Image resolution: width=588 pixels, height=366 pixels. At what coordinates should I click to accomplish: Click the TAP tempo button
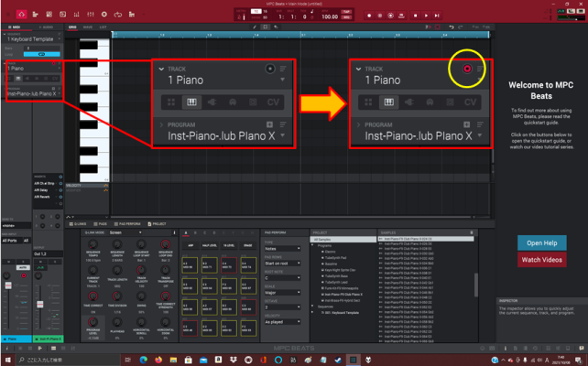coord(346,12)
